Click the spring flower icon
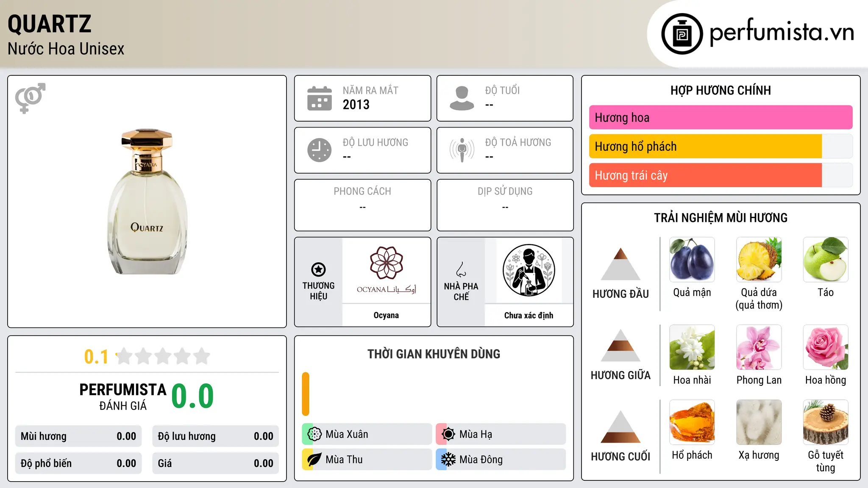868x488 pixels. 314,434
